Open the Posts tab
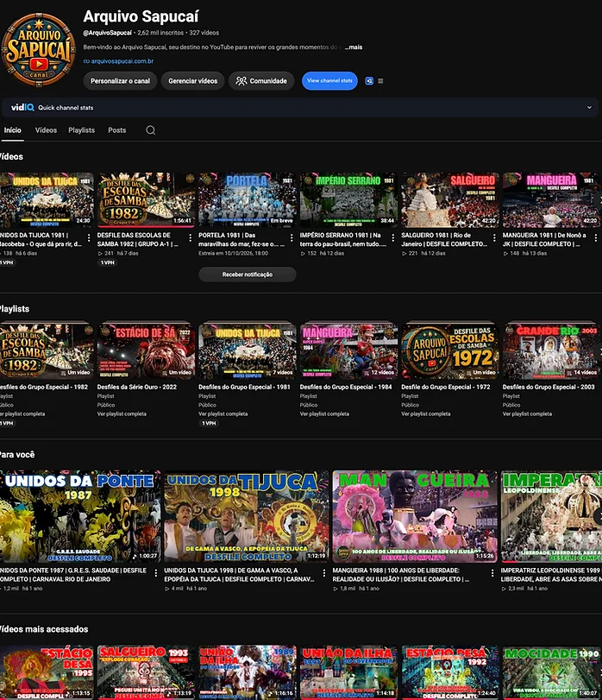Screen dimensions: 602x700 (116, 130)
